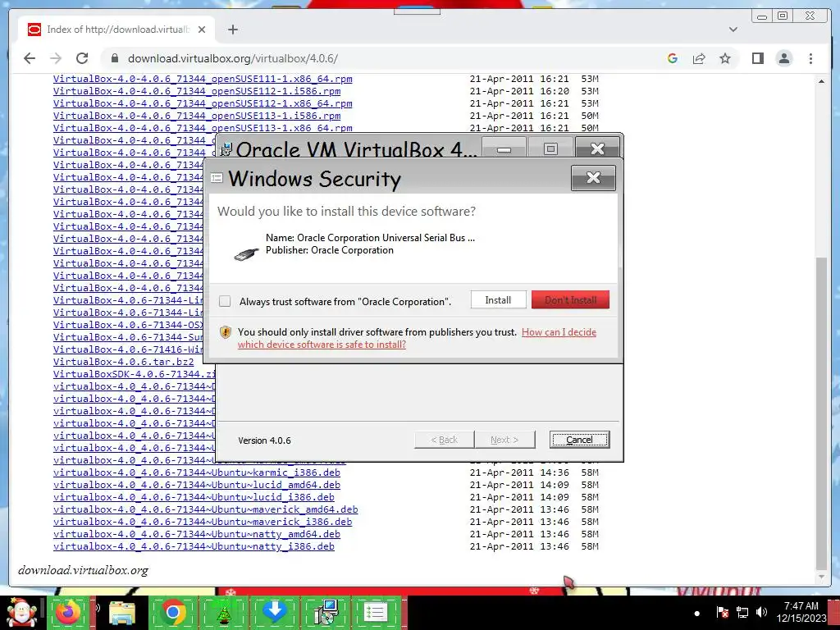Reload the VirtualBox download page
Image resolution: width=840 pixels, height=630 pixels.
tap(82, 58)
